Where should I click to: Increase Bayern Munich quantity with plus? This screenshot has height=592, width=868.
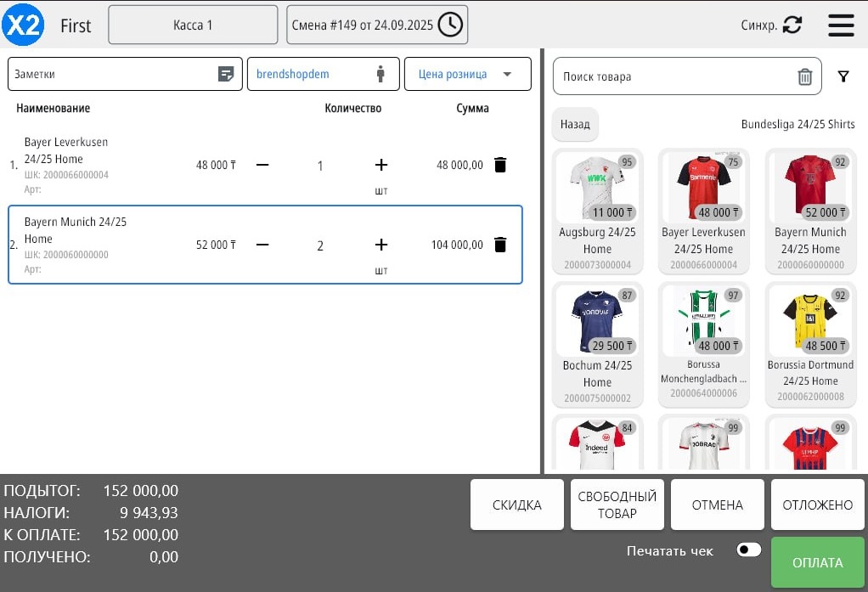pos(380,245)
